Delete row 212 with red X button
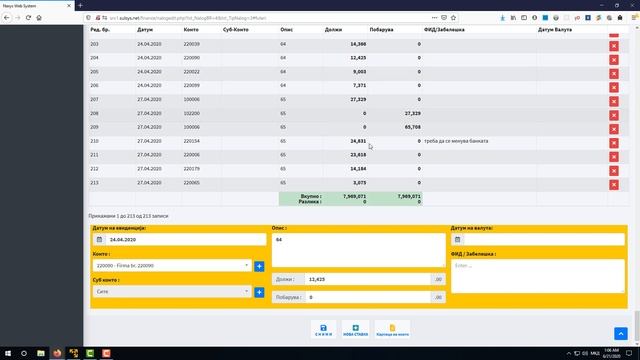Viewport: 640px width, 360px height. tap(613, 171)
